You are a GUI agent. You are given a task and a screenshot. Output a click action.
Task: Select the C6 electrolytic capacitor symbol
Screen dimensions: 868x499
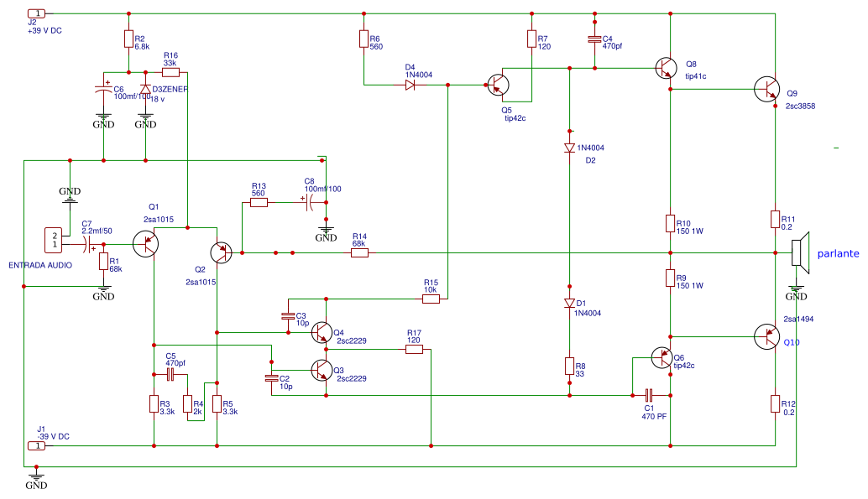pyautogui.click(x=103, y=89)
